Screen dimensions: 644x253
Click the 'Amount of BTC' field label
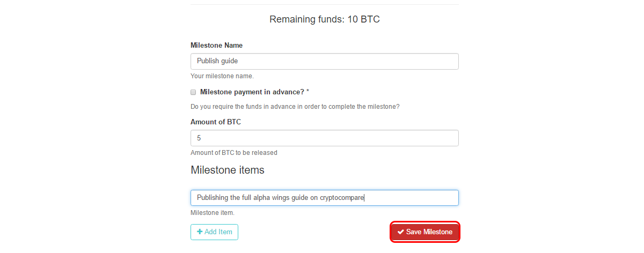coord(216,122)
